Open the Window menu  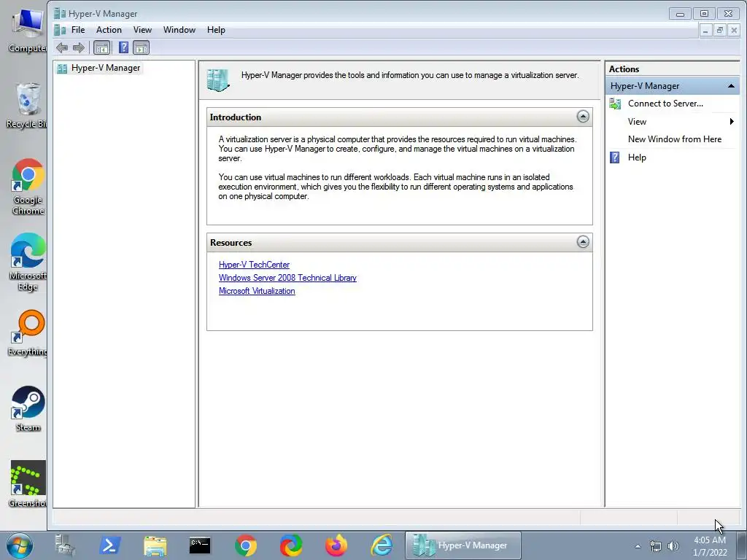click(x=179, y=30)
